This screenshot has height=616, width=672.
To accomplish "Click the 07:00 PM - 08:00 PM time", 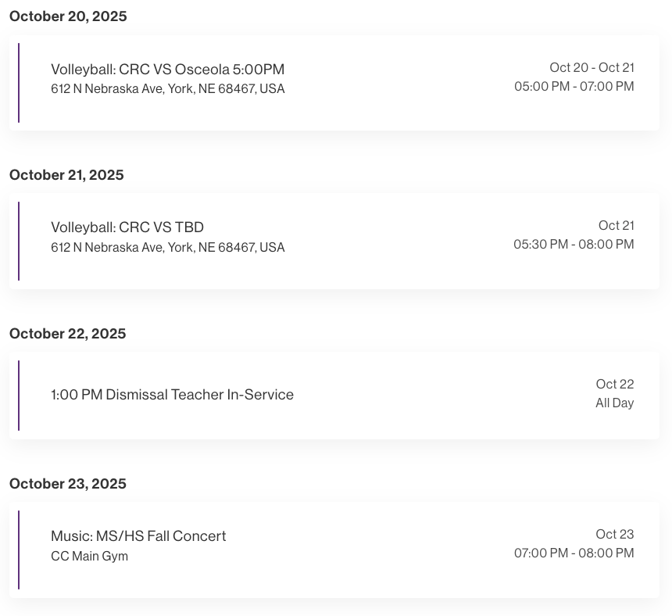I will (x=574, y=553).
